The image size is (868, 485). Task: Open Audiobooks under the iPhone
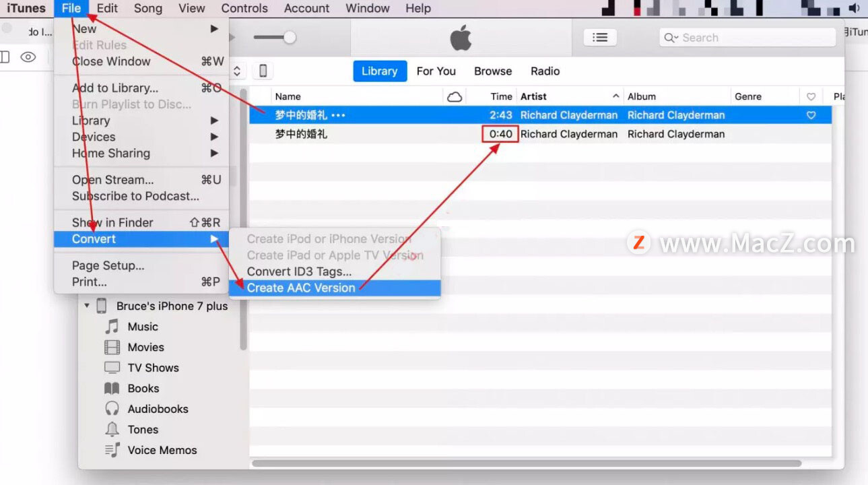[x=158, y=409]
